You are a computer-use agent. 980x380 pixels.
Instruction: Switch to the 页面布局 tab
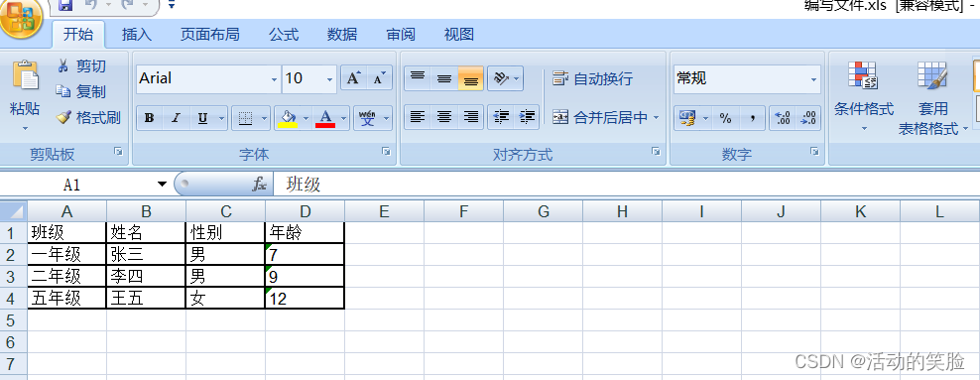[x=210, y=35]
